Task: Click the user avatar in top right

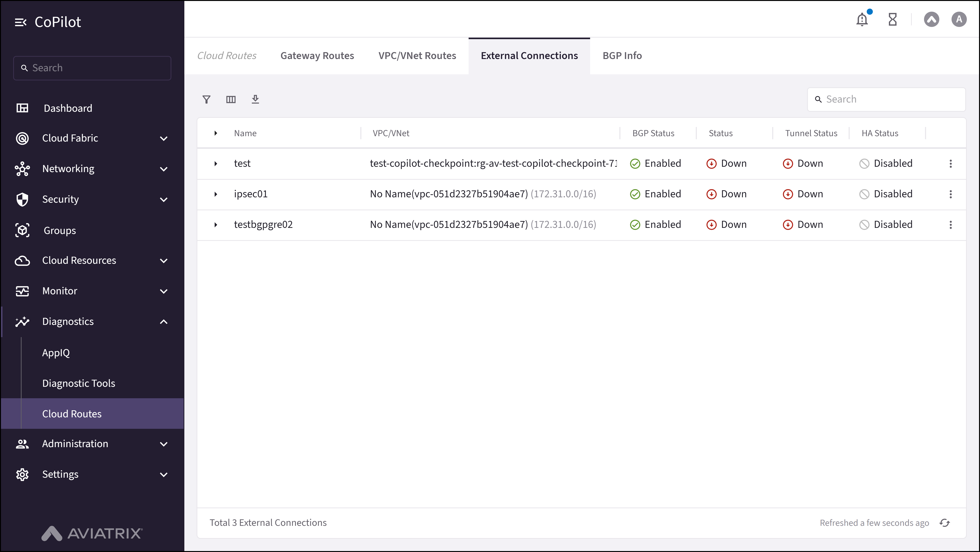Action: point(959,19)
